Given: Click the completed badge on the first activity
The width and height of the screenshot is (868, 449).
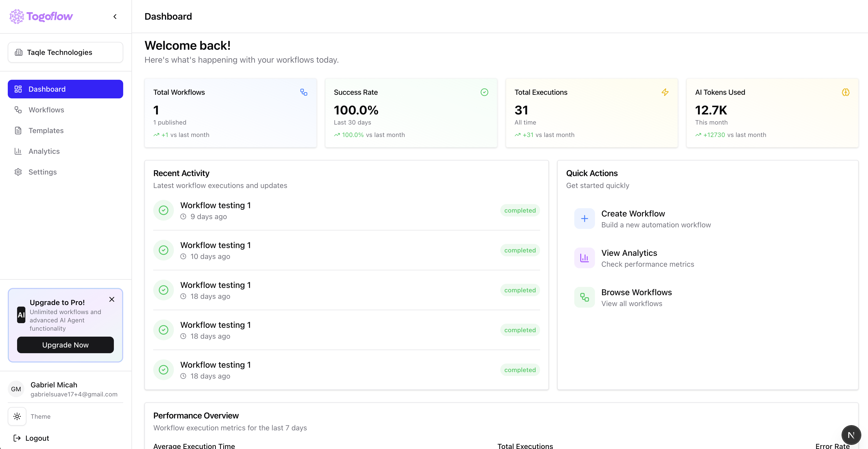Looking at the screenshot, I should coord(520,210).
